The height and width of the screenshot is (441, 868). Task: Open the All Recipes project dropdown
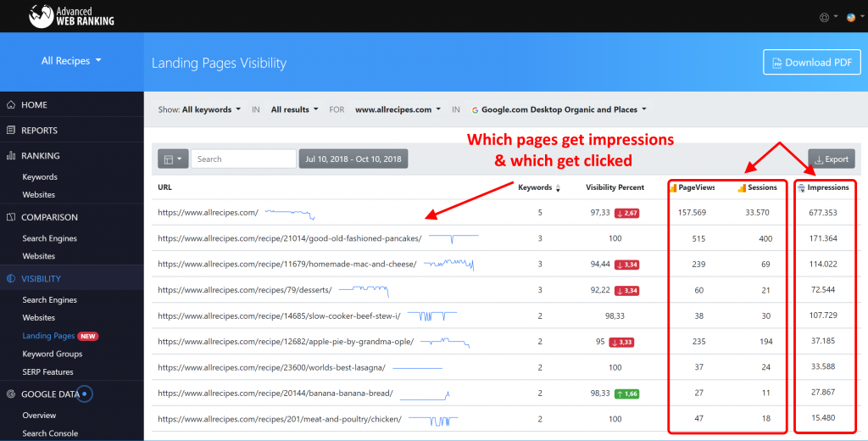click(x=71, y=61)
